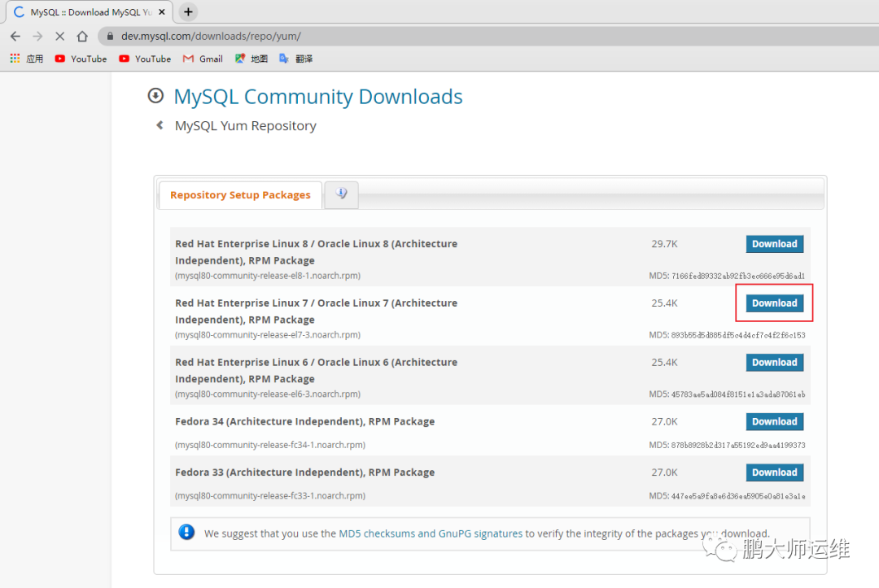Open the 地图 maps bookmark
This screenshot has height=588, width=879.
pos(251,59)
